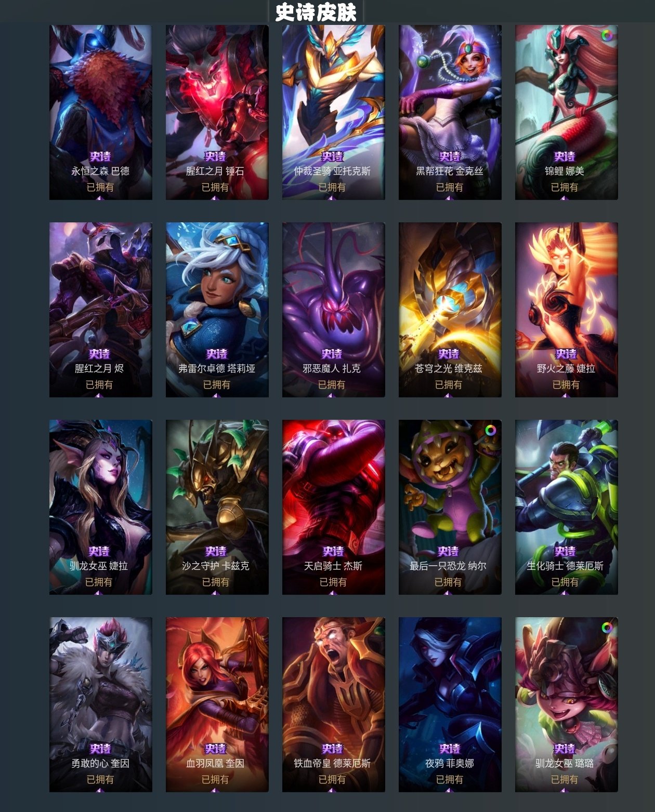Viewport: 655px width, 812px height.
Task: Click chroma wheel icon on 驯龙女巫 璐璐 card
Action: coord(607,628)
